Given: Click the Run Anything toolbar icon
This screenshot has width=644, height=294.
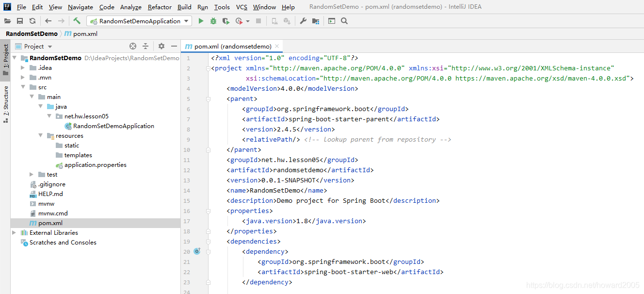Looking at the screenshot, I should 332,21.
